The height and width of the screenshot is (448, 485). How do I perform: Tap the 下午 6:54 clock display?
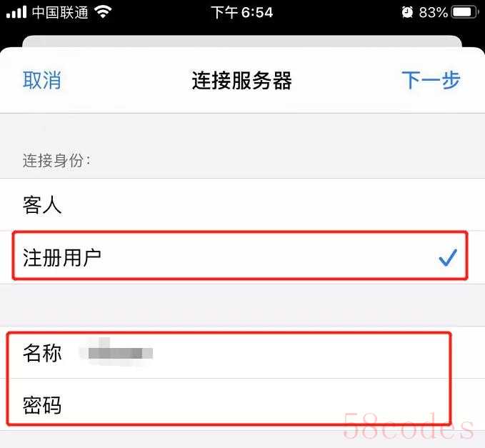pos(242,12)
